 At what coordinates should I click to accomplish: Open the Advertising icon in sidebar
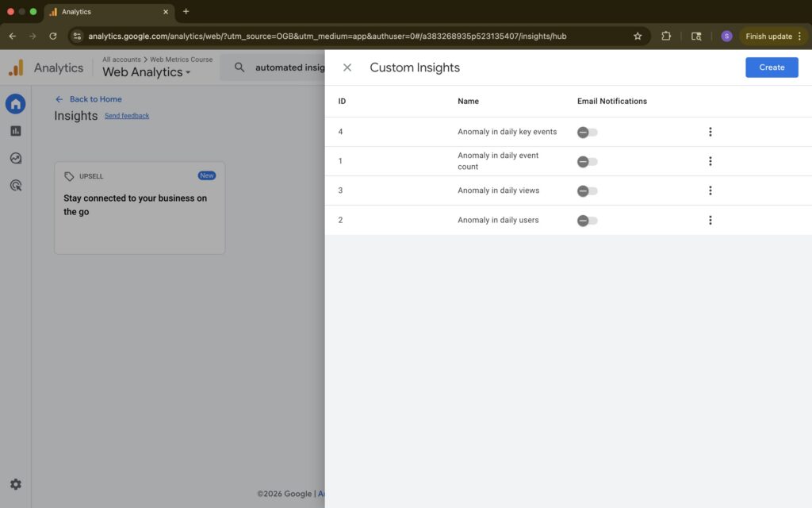coord(16,185)
